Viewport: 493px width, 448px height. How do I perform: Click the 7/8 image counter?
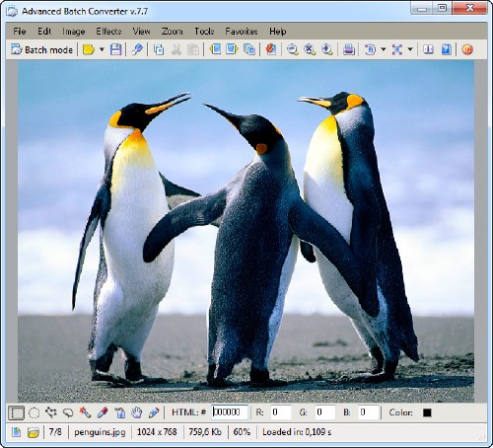(55, 431)
